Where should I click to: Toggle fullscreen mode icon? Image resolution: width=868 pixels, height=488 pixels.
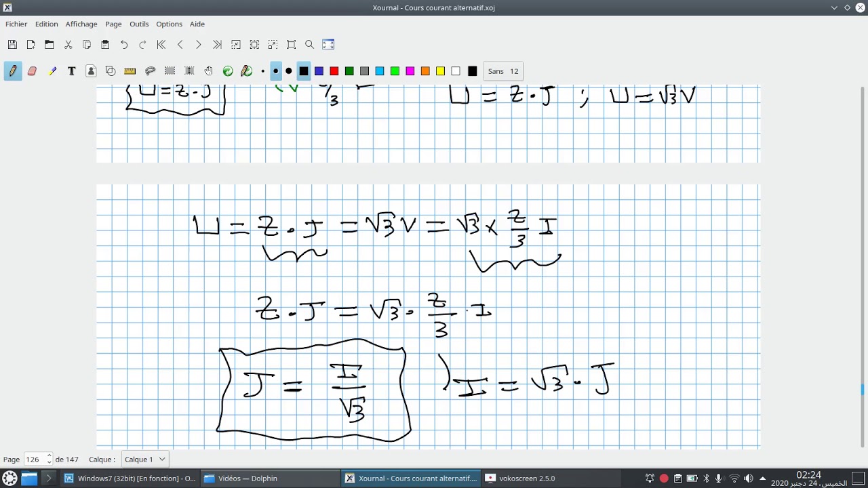pyautogui.click(x=328, y=45)
